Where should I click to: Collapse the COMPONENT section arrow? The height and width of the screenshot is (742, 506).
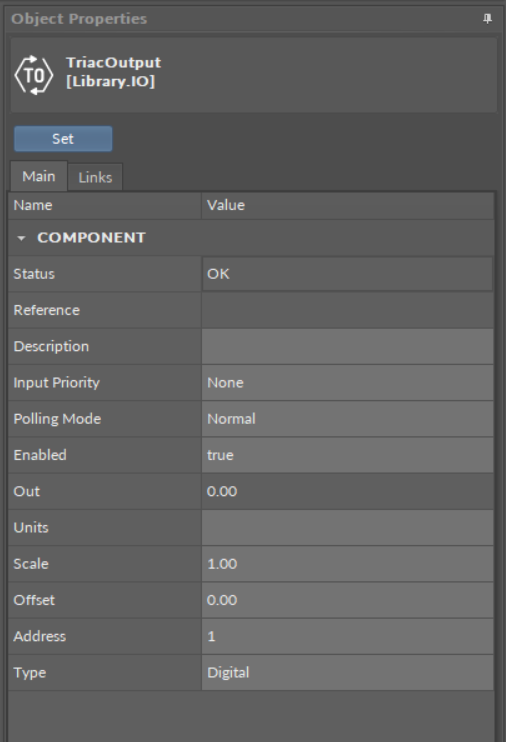pos(21,238)
